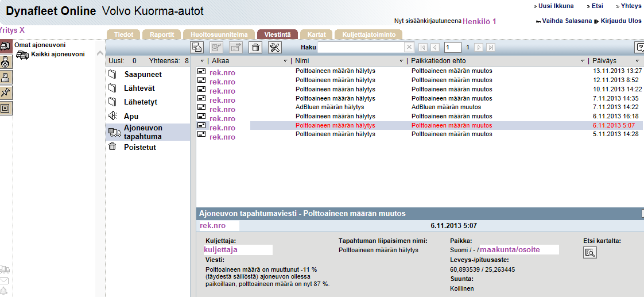Click the Poistetut trash bin icon
This screenshot has width=644, height=297.
[x=112, y=147]
